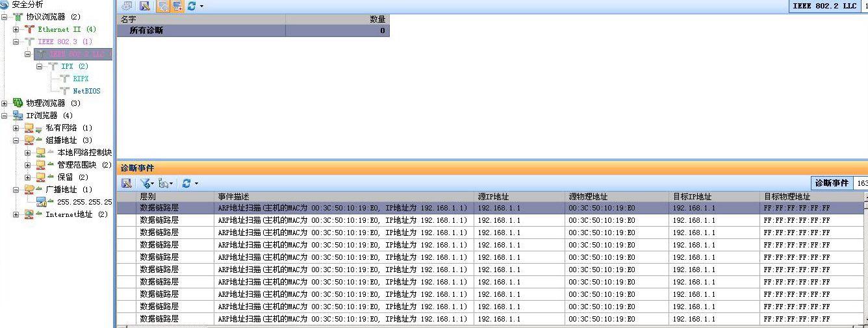Collapse the IEEE 802.2 LLC tree node
Screen dimensions: 868x328
[28, 54]
